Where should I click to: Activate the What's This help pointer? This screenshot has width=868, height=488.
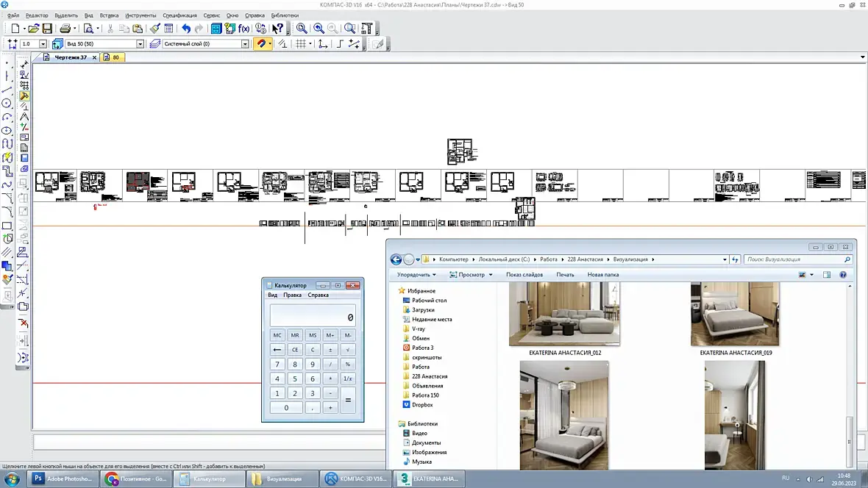coord(278,28)
